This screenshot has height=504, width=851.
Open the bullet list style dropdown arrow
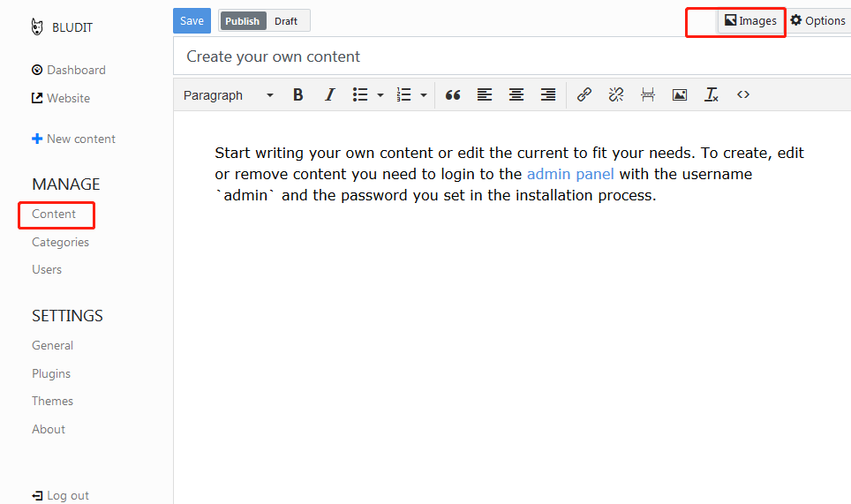tap(380, 95)
